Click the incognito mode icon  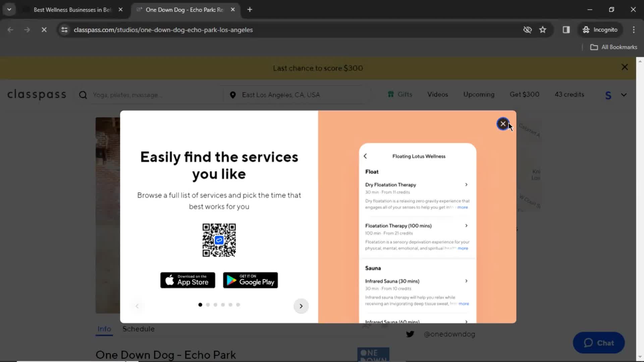tap(586, 29)
